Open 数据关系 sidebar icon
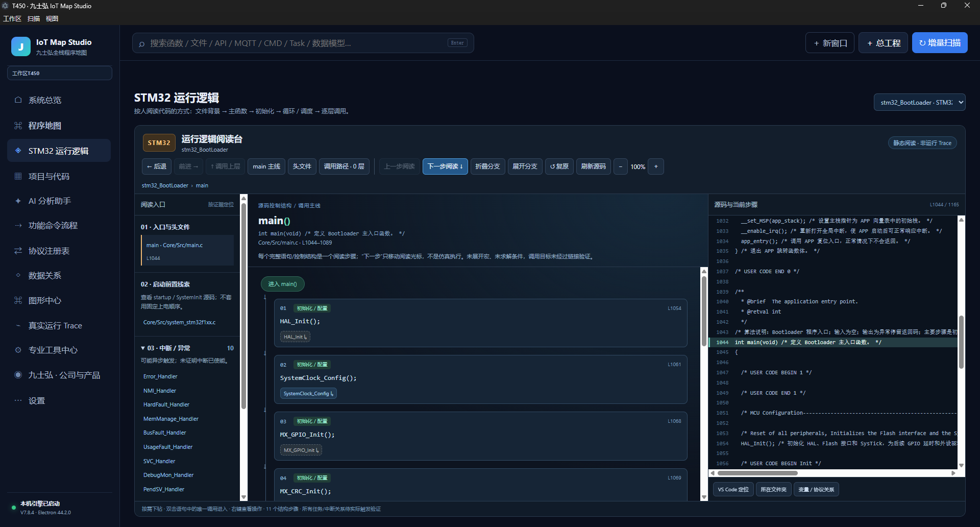980x527 pixels. [x=18, y=275]
